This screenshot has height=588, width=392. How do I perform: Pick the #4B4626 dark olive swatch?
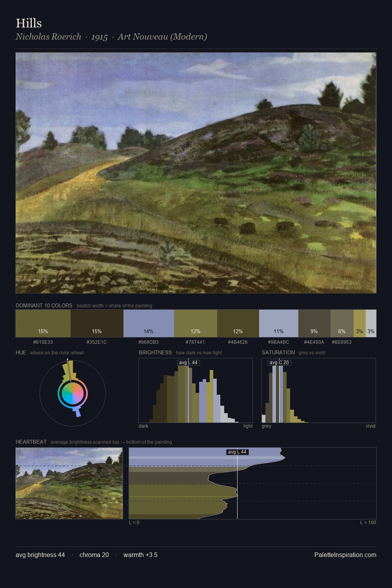click(238, 323)
